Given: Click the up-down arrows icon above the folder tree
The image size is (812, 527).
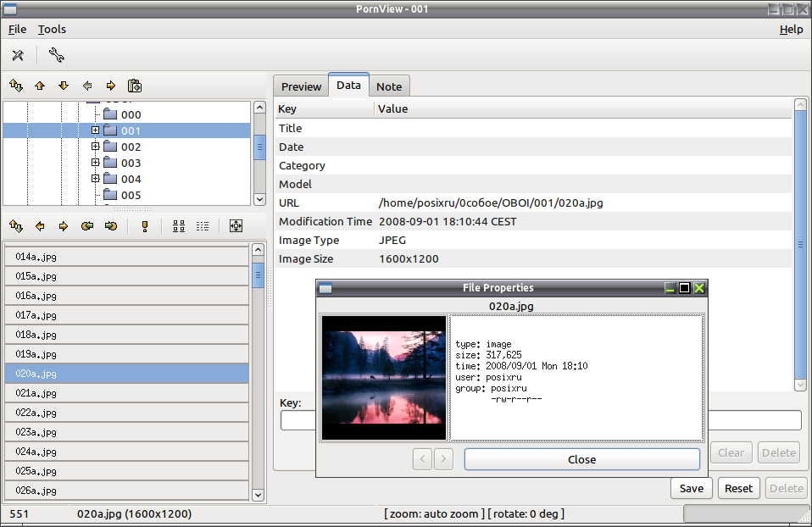Looking at the screenshot, I should [x=16, y=86].
